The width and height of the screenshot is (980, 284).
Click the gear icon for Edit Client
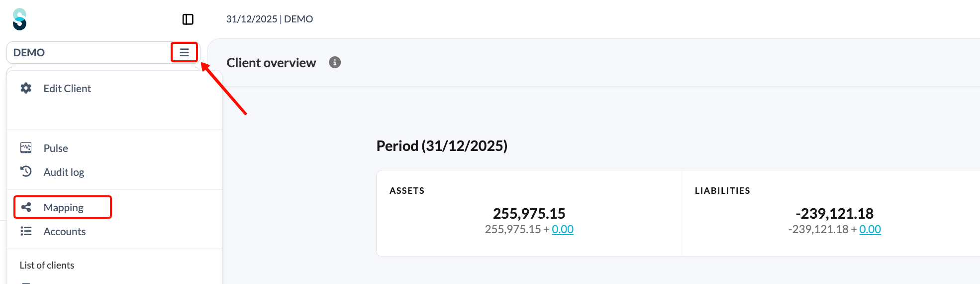click(x=26, y=88)
